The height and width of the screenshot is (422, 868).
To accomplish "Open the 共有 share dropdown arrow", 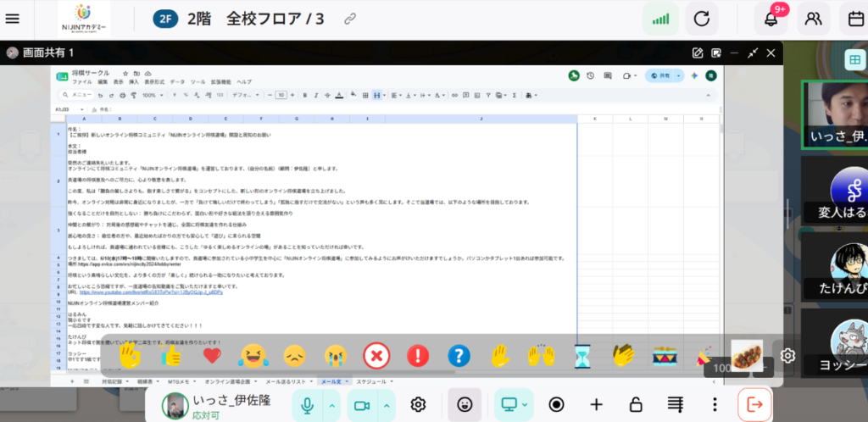I will tap(679, 75).
